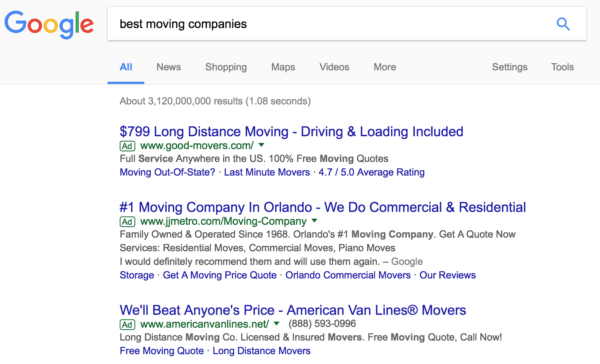Click the Ad badge beside www.americanvanlines.net
Image resolution: width=600 pixels, height=364 pixels.
click(127, 325)
